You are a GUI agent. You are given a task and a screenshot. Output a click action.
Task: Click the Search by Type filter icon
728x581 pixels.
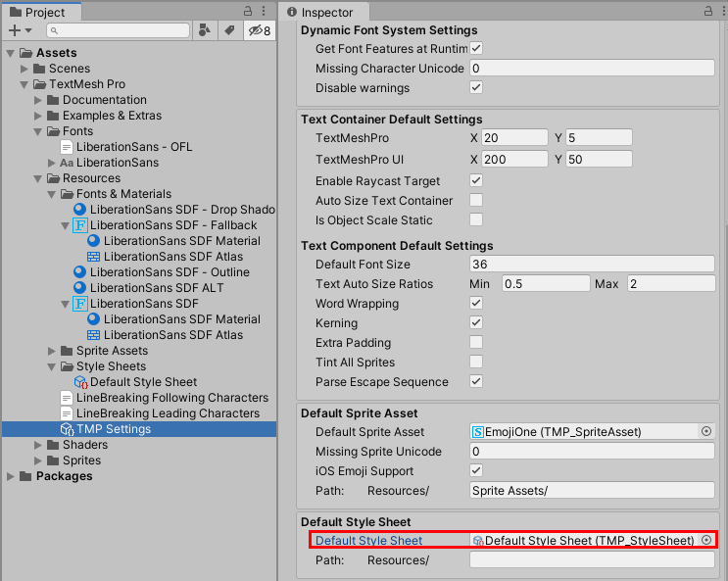205,31
